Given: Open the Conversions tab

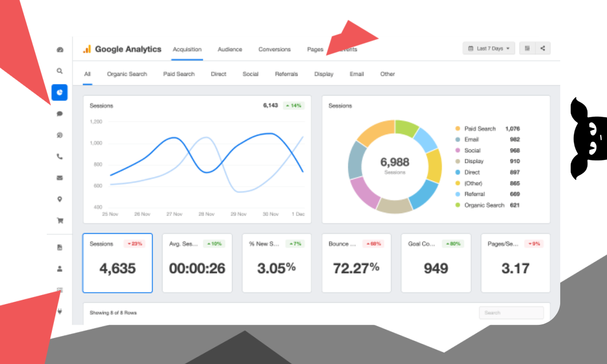Looking at the screenshot, I should (275, 49).
